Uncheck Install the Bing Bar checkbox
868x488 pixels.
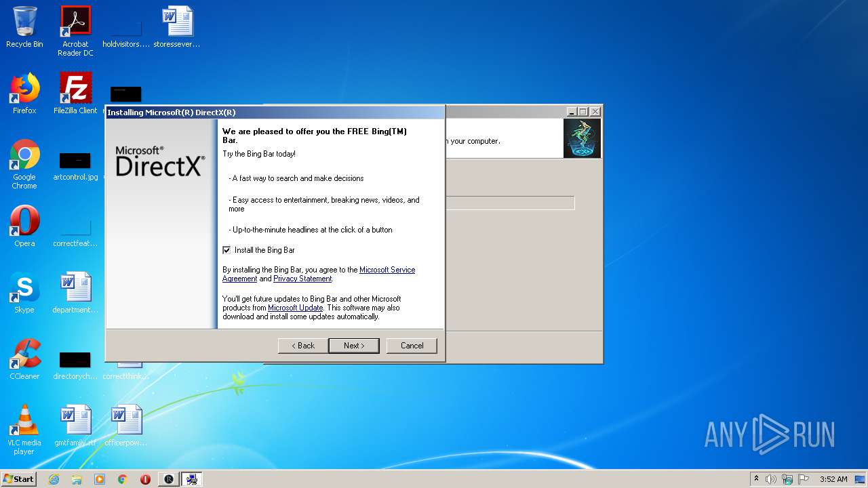click(x=226, y=250)
